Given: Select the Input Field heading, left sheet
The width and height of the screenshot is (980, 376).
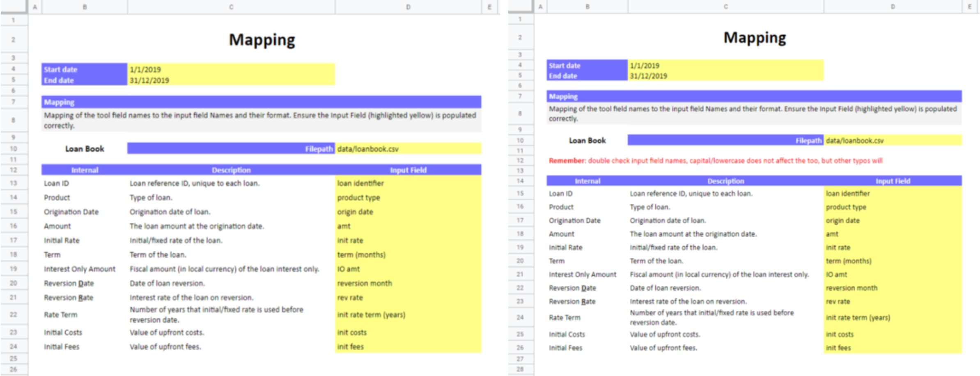Looking at the screenshot, I should click(408, 170).
